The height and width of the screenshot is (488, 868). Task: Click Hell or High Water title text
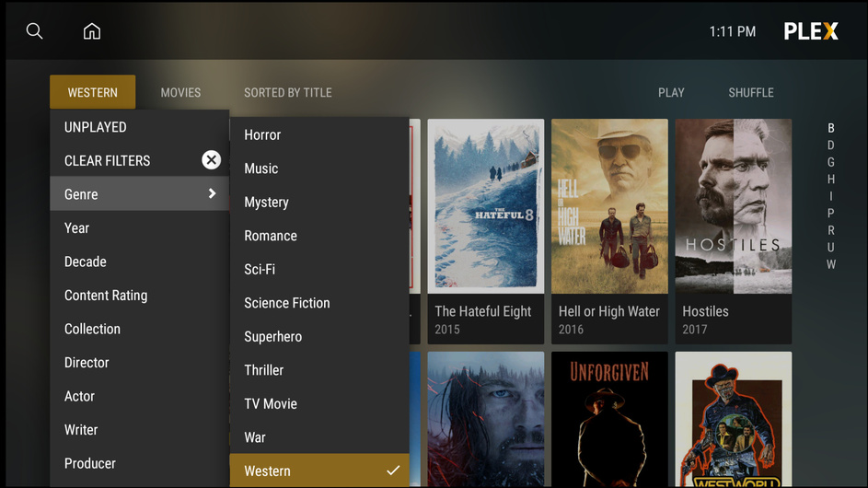609,311
